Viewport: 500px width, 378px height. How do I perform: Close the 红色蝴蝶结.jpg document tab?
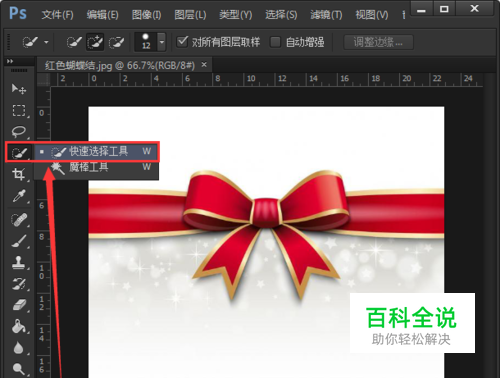tap(204, 65)
